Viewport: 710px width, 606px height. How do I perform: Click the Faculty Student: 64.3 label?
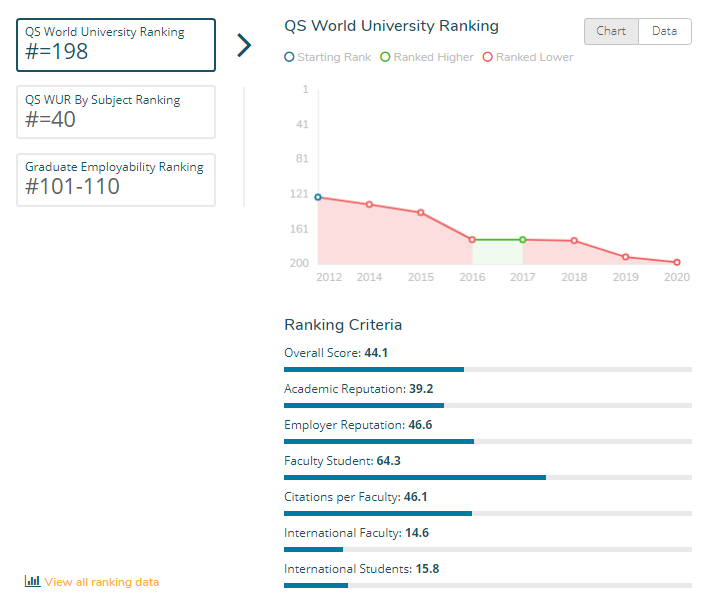[x=342, y=461]
